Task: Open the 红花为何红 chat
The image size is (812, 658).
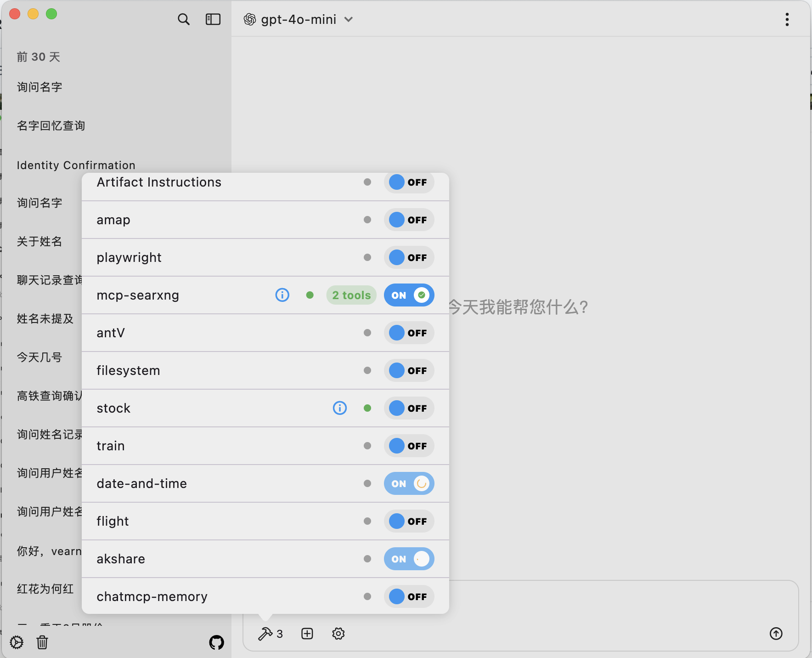Action: point(45,589)
